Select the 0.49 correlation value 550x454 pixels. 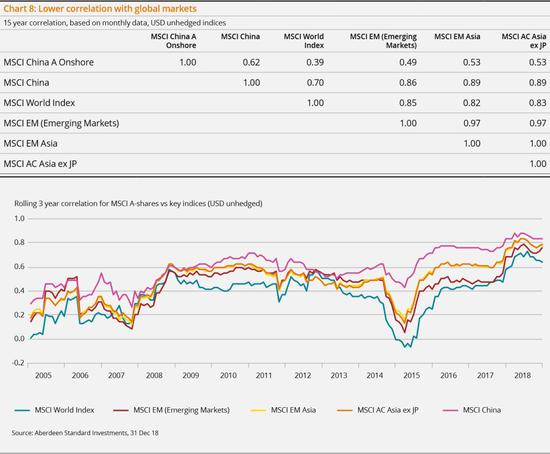(x=408, y=62)
